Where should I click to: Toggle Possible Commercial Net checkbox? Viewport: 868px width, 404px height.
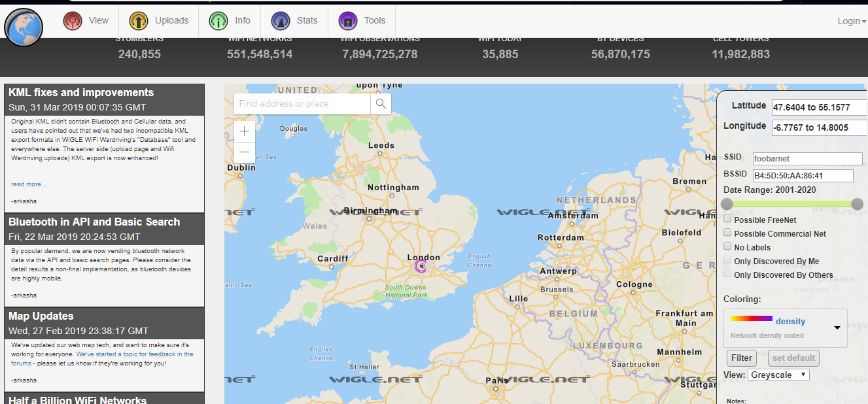(727, 233)
